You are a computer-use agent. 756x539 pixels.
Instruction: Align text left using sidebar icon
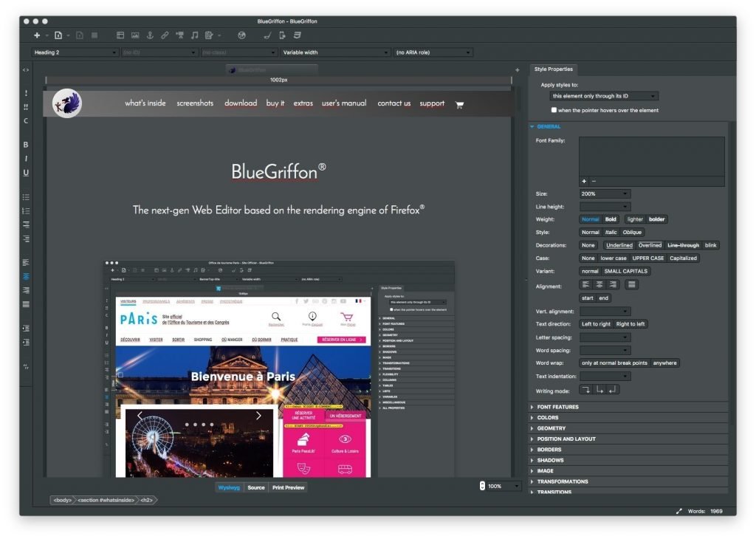point(26,263)
